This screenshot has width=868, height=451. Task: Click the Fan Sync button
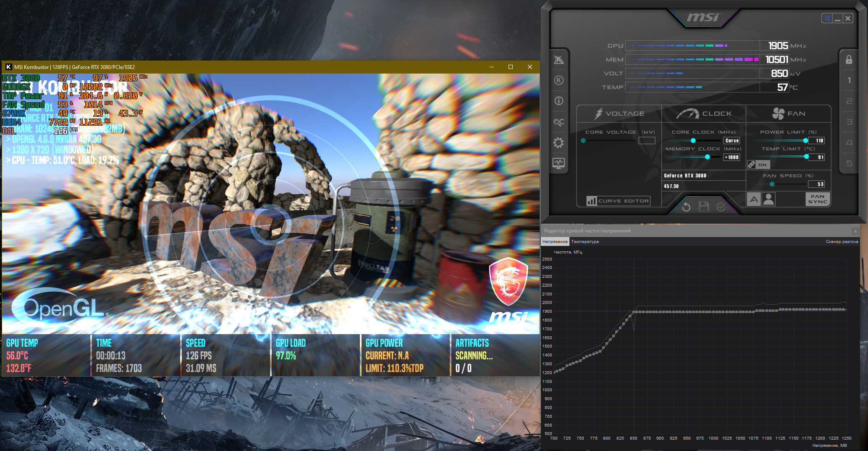(817, 199)
